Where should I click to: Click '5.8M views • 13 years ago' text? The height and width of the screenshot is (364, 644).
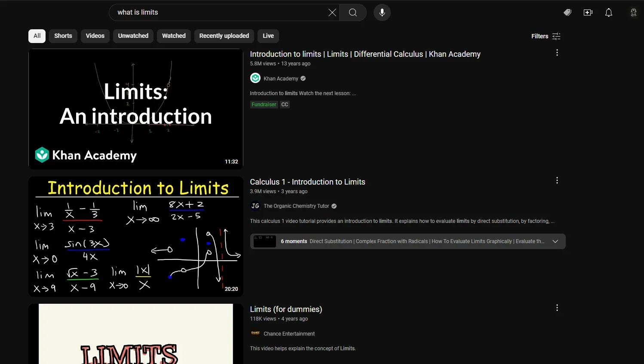[280, 64]
